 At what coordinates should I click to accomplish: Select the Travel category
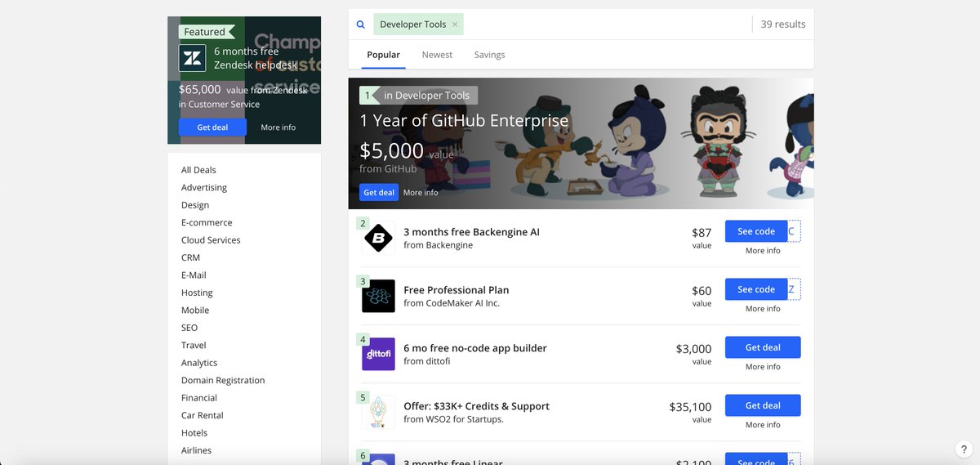(x=194, y=346)
